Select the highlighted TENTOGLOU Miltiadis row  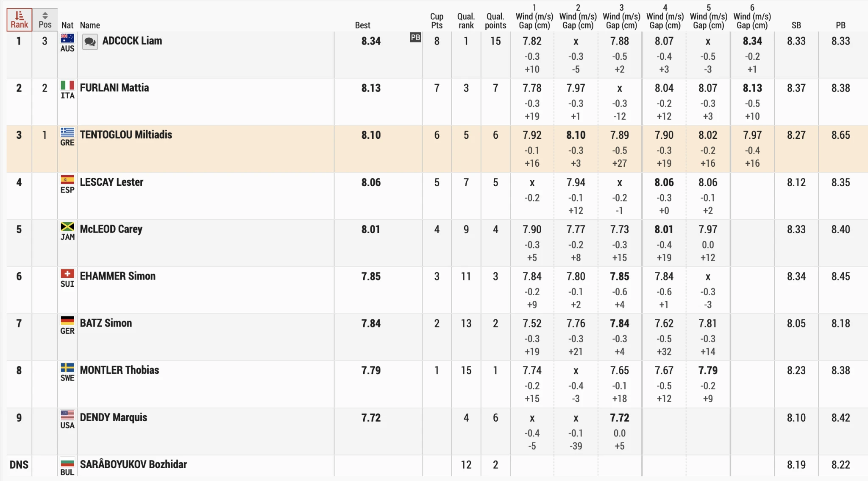254,148
